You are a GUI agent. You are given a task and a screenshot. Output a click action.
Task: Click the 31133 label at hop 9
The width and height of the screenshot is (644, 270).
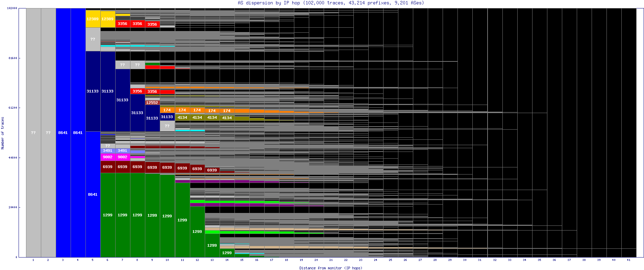[152, 118]
